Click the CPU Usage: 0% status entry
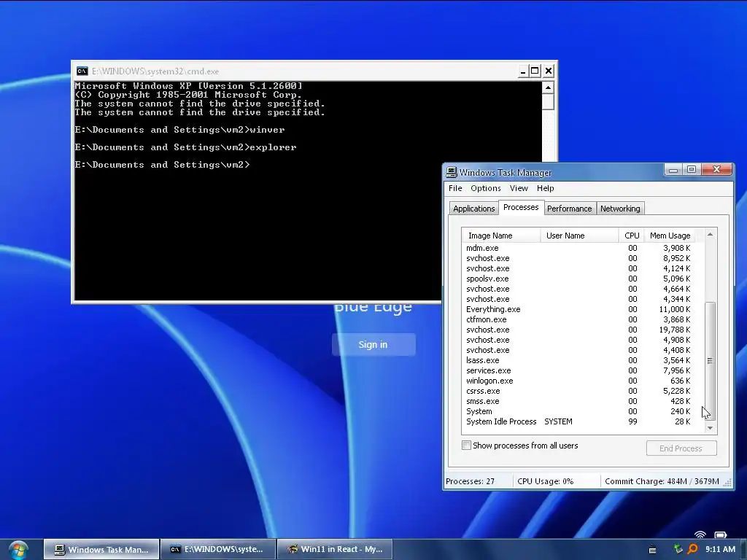The height and width of the screenshot is (560, 747). [x=557, y=481]
